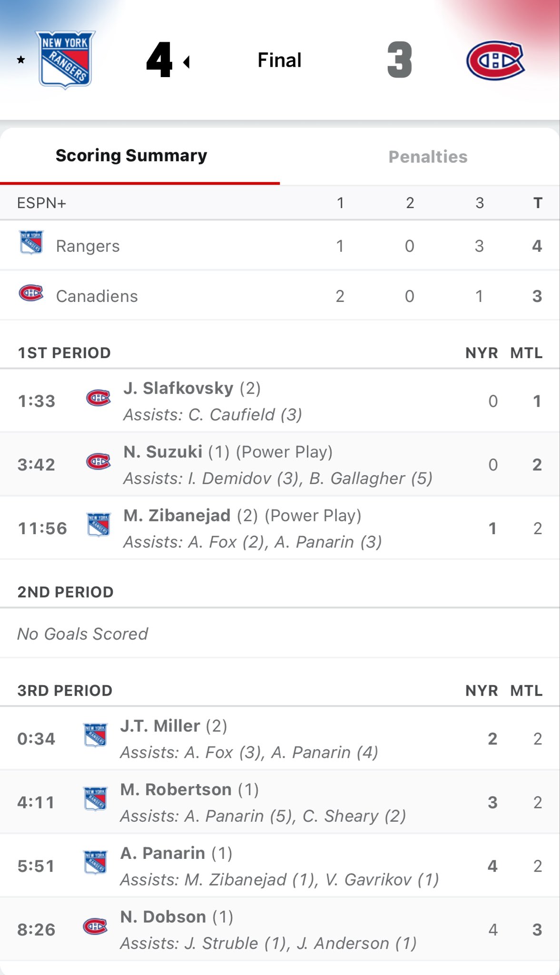This screenshot has width=560, height=975.
Task: Tap the star icon beside Rangers logo
Action: (x=21, y=60)
